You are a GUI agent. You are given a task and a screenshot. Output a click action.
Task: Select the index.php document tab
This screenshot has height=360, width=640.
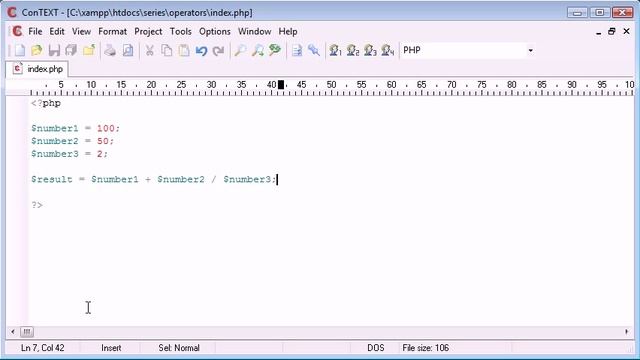click(37, 69)
